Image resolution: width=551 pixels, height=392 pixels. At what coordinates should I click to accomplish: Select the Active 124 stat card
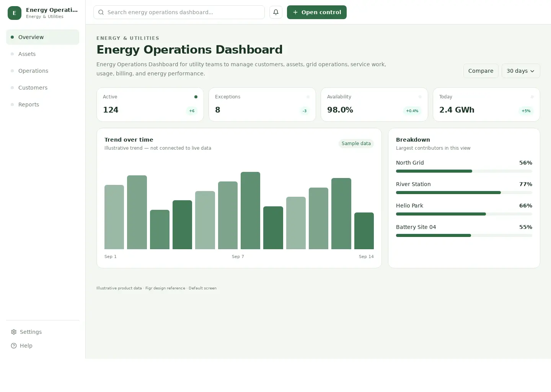[150, 105]
